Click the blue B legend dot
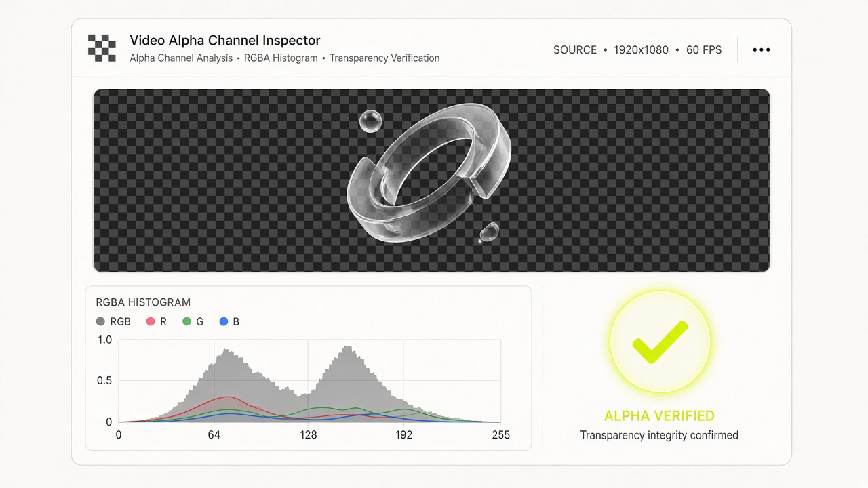The width and height of the screenshot is (868, 488). 224,321
